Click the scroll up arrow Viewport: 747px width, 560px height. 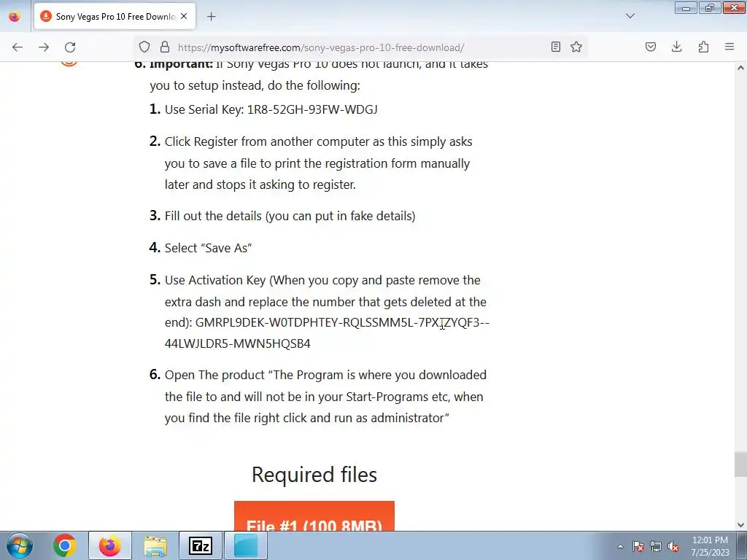(x=741, y=68)
